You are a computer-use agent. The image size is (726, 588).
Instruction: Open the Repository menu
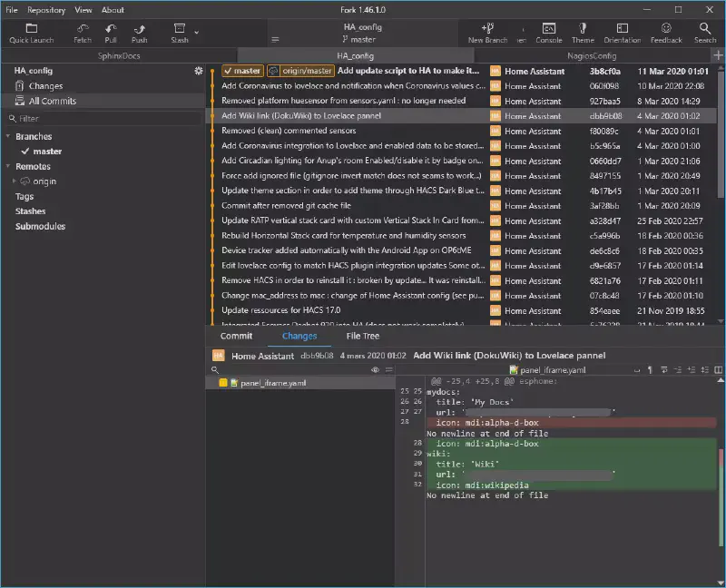tap(45, 10)
